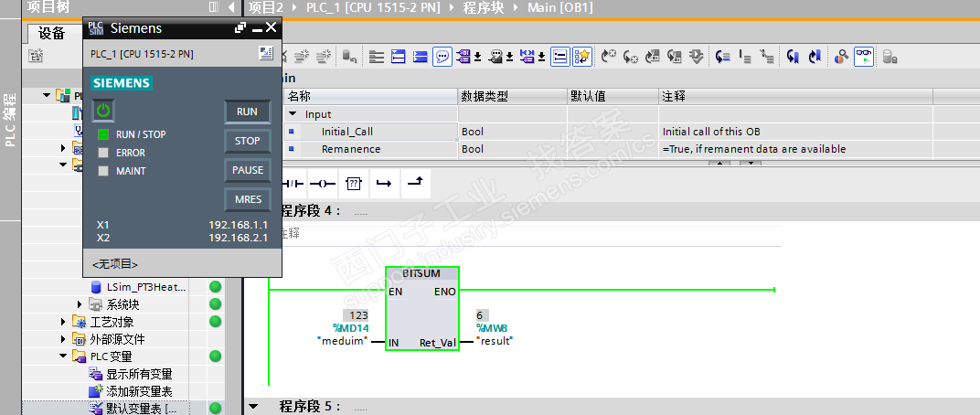Insert a coil from instruction bar
This screenshot has height=415, width=980.
point(323,184)
